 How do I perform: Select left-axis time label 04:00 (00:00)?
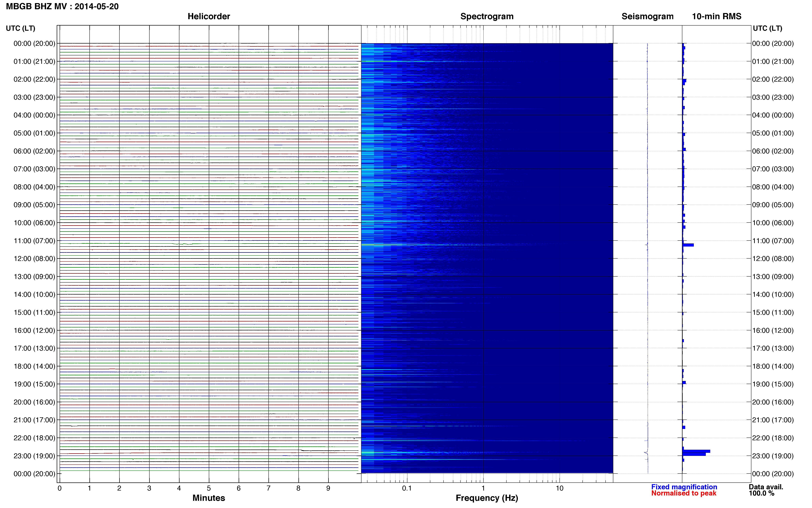pyautogui.click(x=34, y=115)
